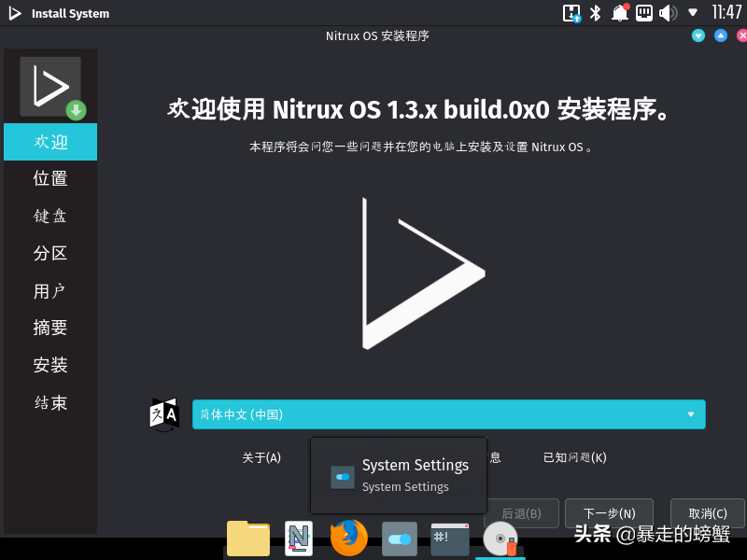Select the 分区 step in the sidebar
The image size is (747, 560).
coord(49,253)
